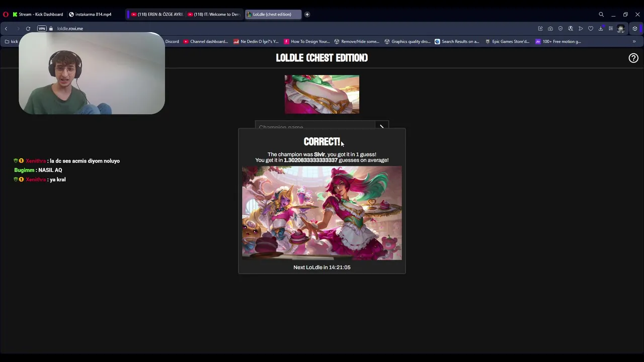644x362 pixels.
Task: Open How To Design Your bookmark
Action: tap(307, 42)
